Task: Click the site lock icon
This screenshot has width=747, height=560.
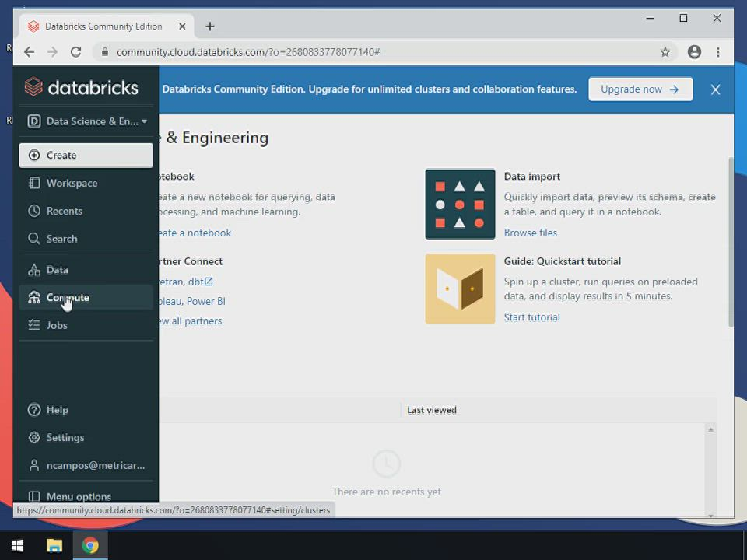Action: [x=105, y=52]
